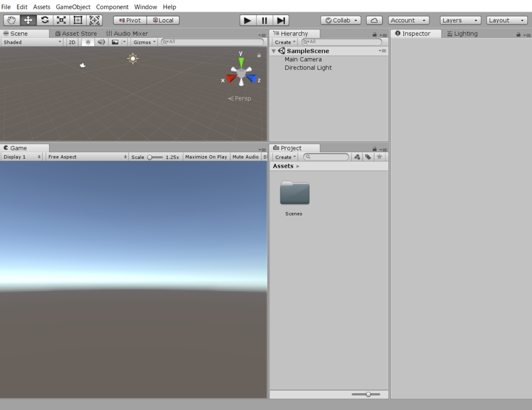Screen dimensions: 532x410
Task: Open Project Create dropdown
Action: (x=285, y=157)
